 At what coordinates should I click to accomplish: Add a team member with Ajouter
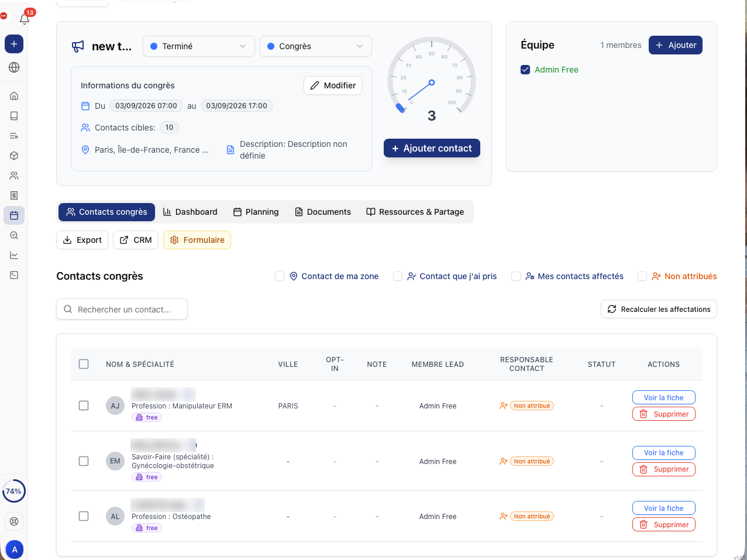point(676,45)
